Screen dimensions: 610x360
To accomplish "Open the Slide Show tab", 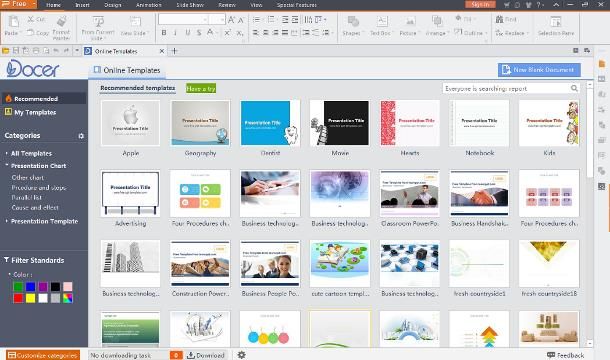I will click(190, 5).
